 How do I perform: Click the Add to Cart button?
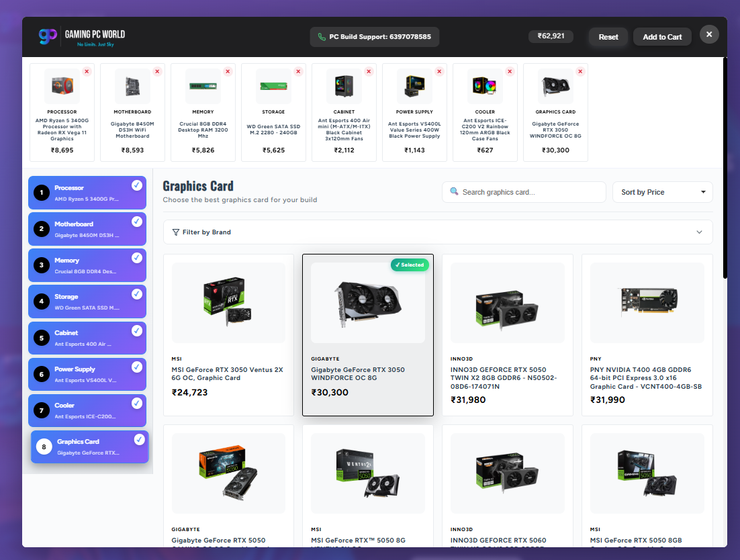pyautogui.click(x=662, y=37)
